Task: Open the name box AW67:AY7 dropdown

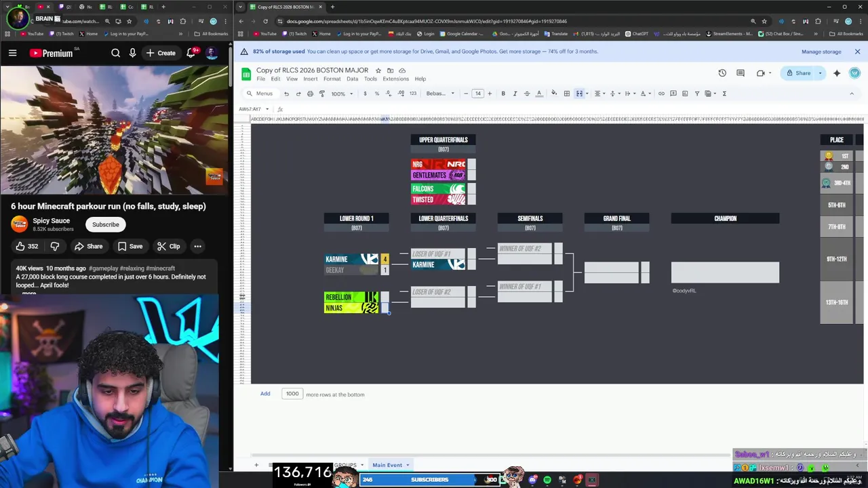Action: pos(267,109)
